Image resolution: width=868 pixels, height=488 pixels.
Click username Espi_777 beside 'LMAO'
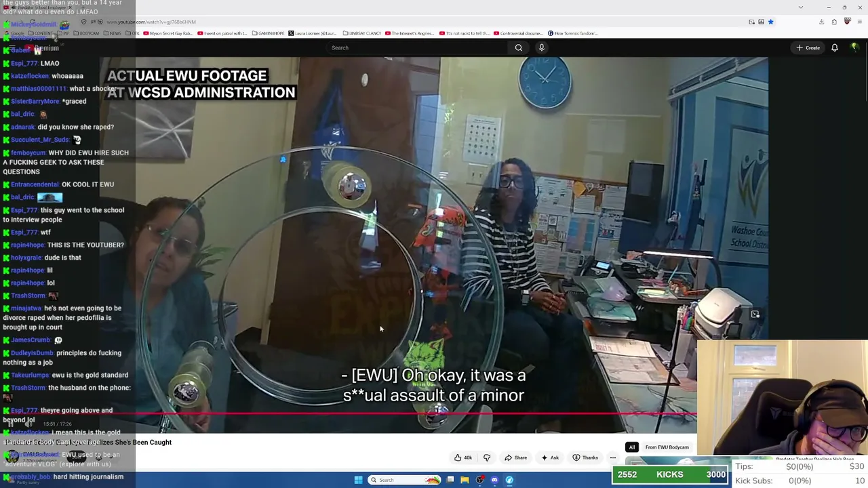24,63
